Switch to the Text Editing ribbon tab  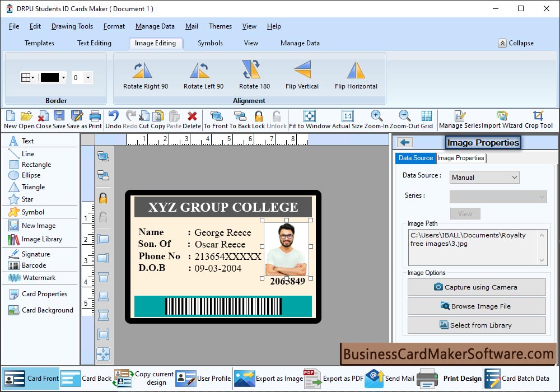[x=94, y=43]
